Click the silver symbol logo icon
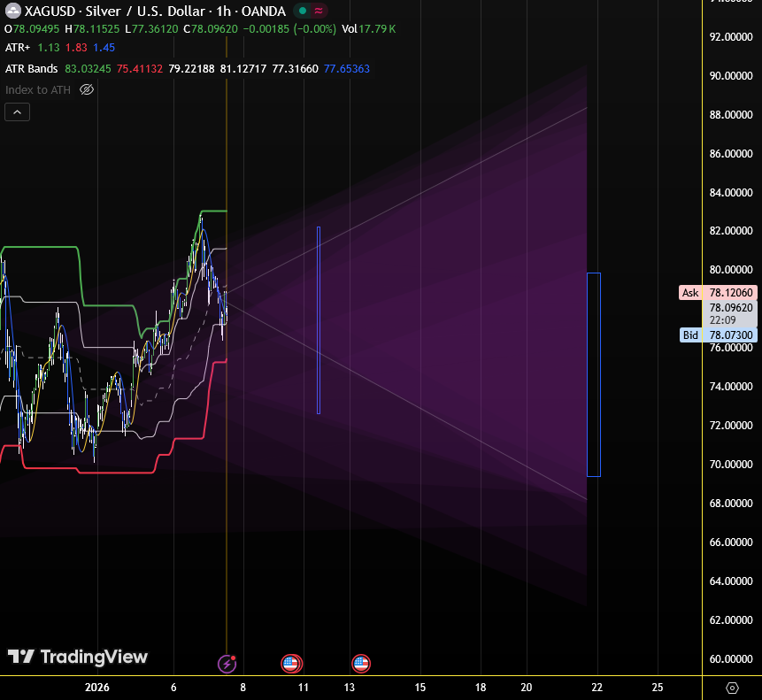 click(x=12, y=11)
